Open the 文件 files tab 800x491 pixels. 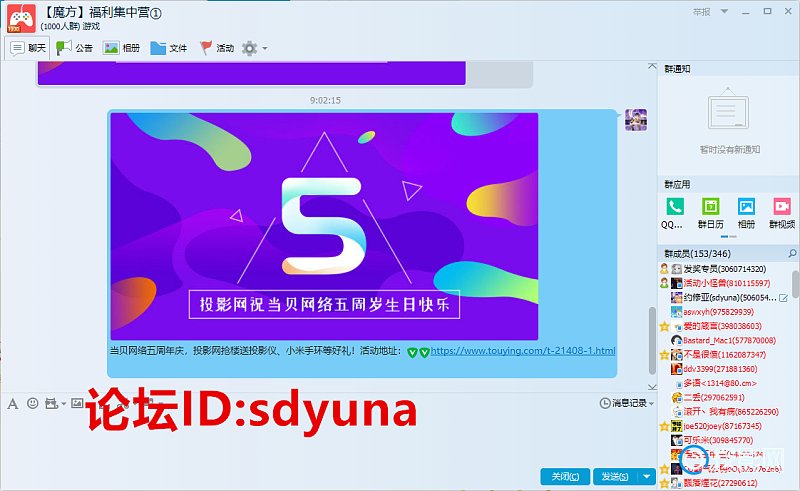pos(169,48)
